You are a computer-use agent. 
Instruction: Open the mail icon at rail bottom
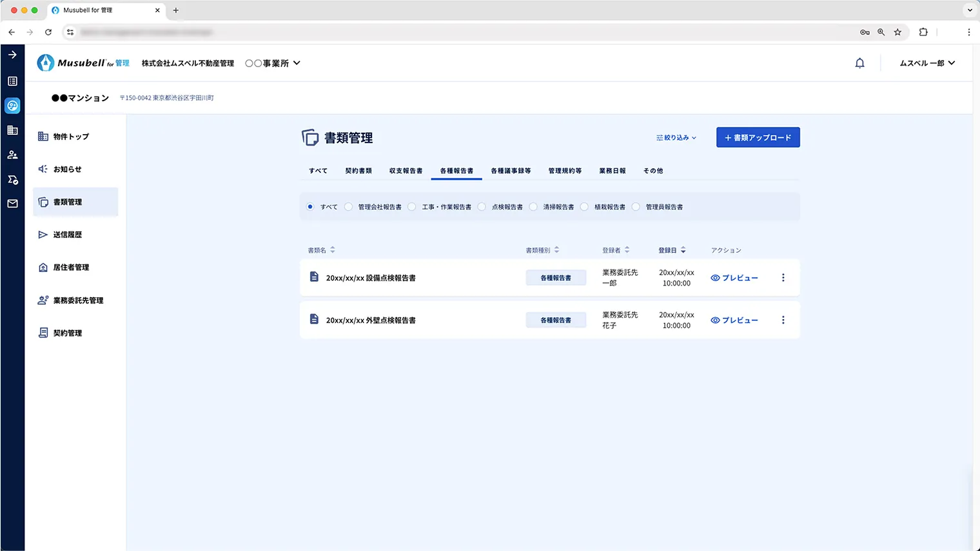tap(12, 204)
